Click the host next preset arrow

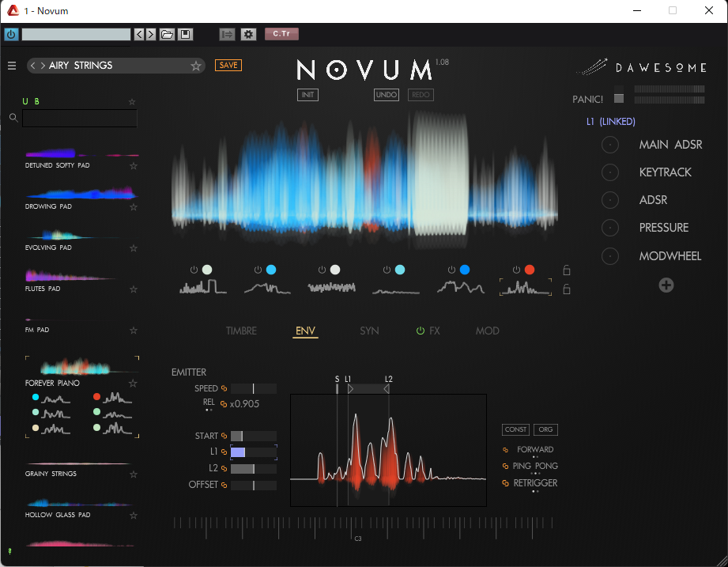tap(150, 34)
